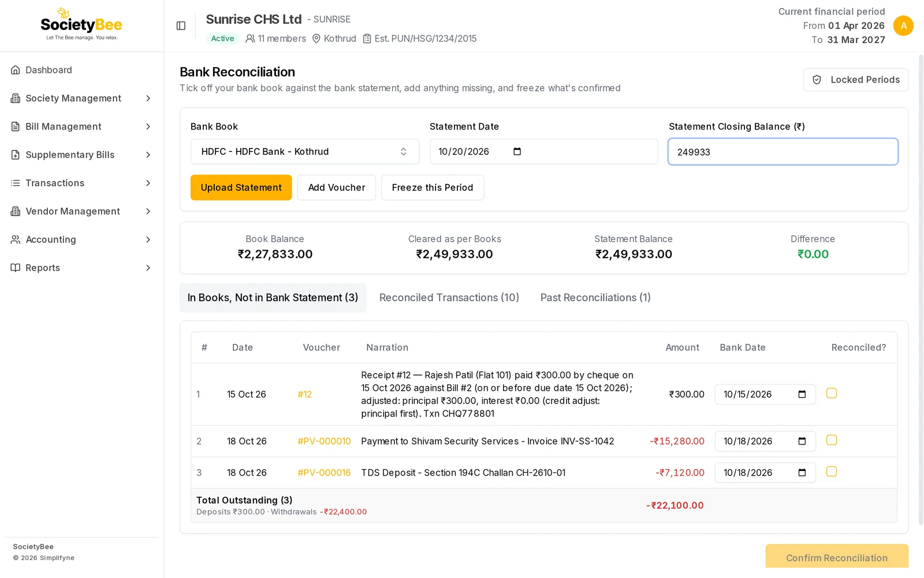Switch to Reconciled Transactions (10) tab

pos(449,298)
